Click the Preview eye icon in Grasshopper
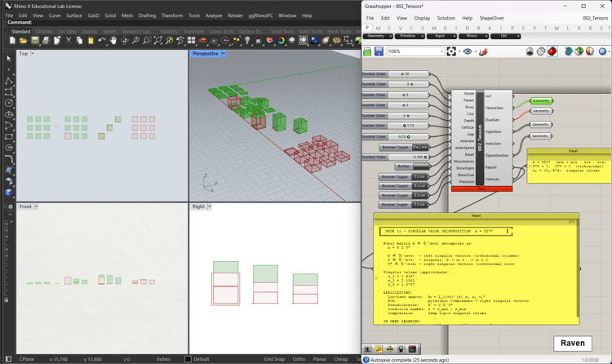The height and width of the screenshot is (364, 612). click(x=468, y=51)
